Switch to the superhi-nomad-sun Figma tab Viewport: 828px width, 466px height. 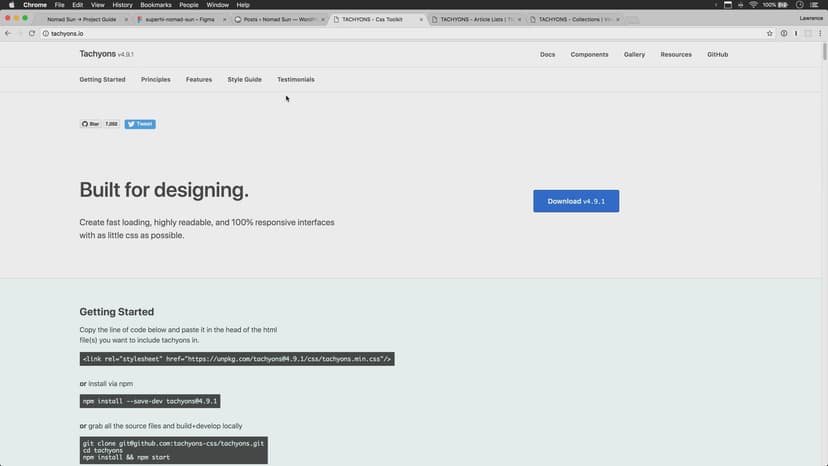180,19
